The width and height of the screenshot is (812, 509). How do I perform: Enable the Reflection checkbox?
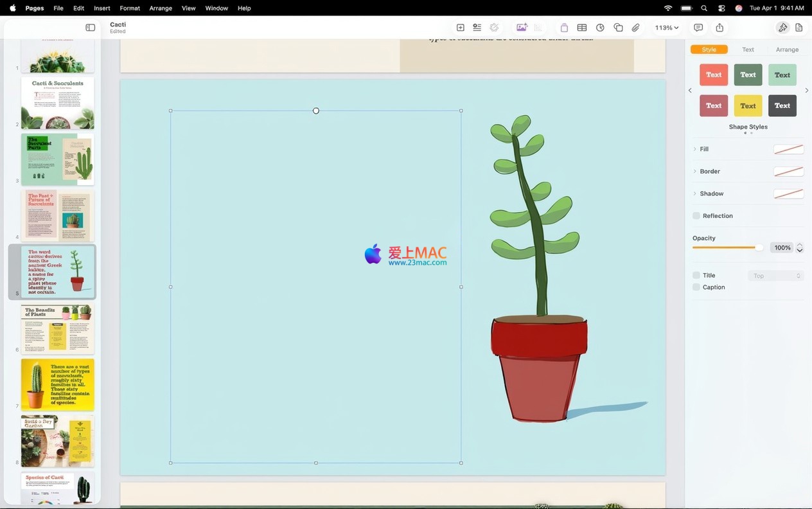pos(696,216)
